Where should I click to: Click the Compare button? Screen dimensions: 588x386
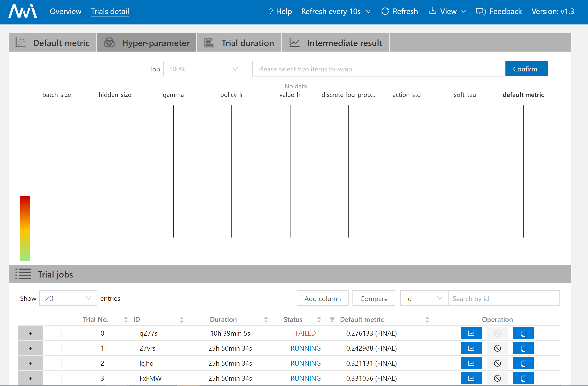(374, 298)
